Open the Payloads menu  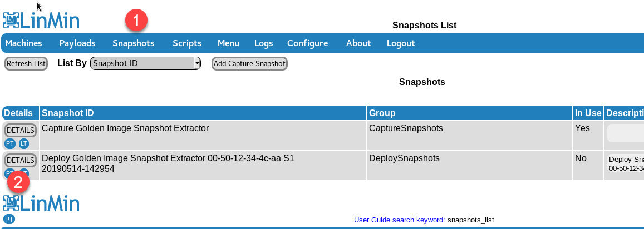pos(77,43)
